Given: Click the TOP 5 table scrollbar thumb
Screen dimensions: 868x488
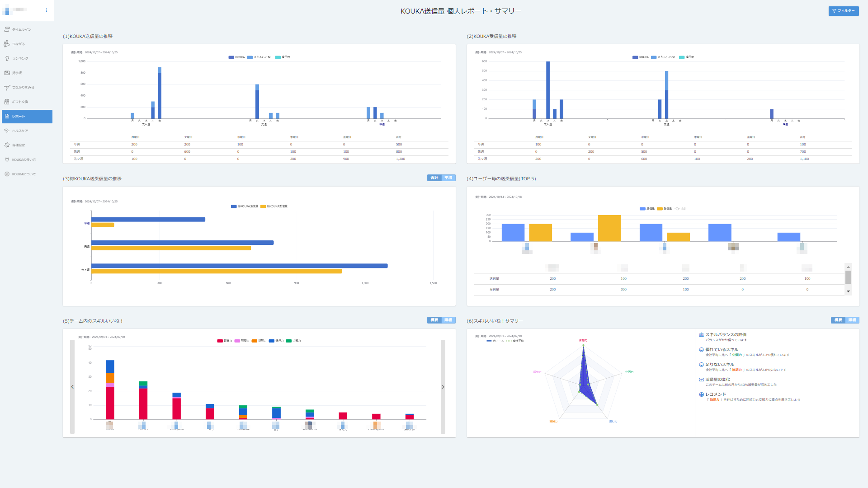Looking at the screenshot, I should click(x=848, y=277).
